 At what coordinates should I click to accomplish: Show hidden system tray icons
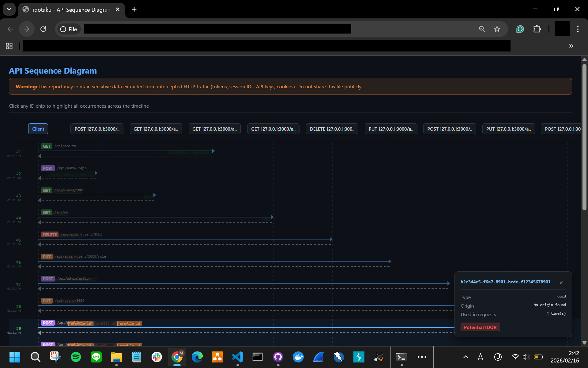[x=466, y=357]
